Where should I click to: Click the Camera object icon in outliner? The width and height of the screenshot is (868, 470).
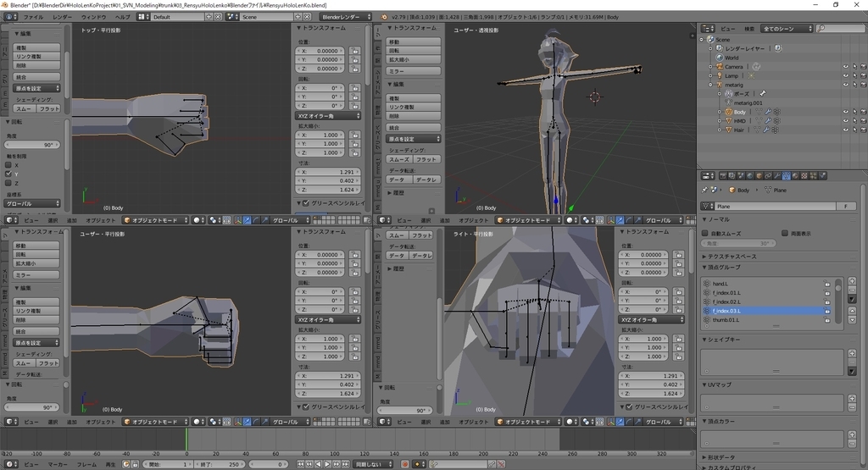(x=720, y=66)
